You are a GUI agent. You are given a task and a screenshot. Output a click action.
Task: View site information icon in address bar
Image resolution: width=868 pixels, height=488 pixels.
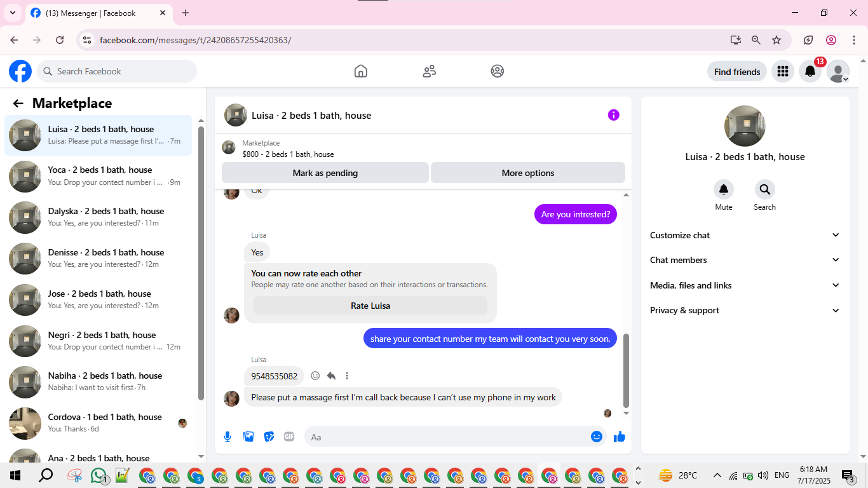(x=87, y=40)
